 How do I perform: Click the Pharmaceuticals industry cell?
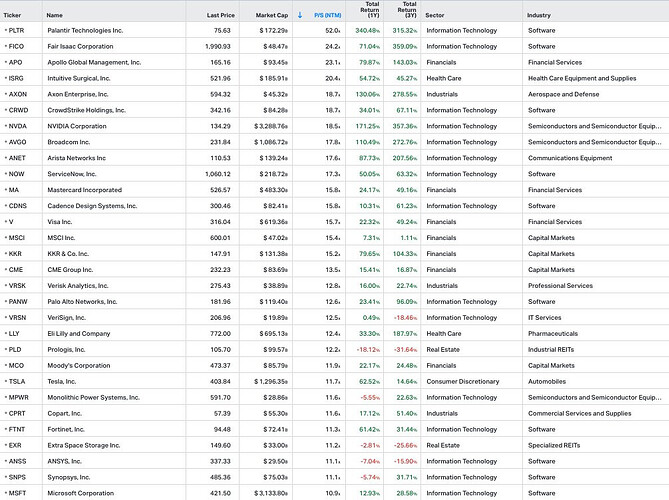point(553,334)
